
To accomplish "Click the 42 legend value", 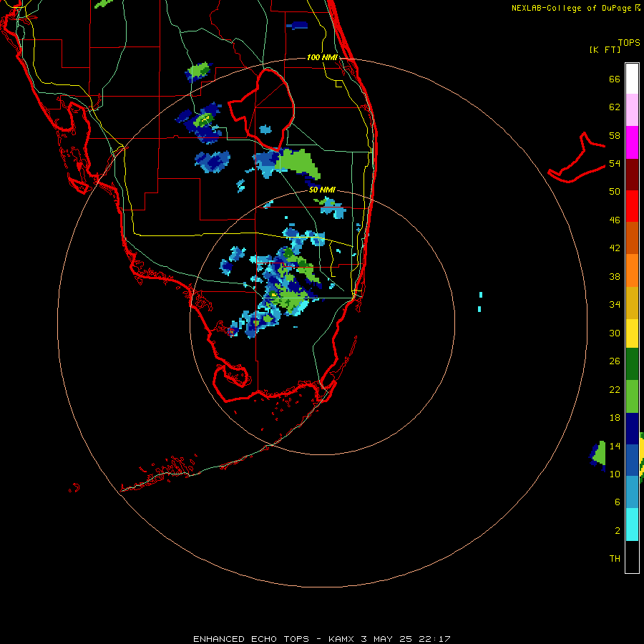I will (x=615, y=248).
